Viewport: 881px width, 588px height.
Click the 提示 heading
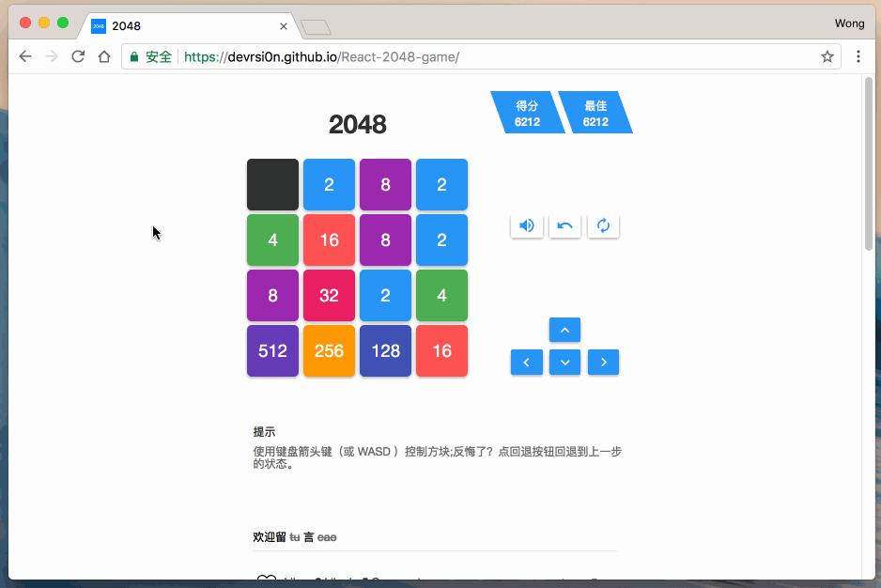click(x=264, y=432)
